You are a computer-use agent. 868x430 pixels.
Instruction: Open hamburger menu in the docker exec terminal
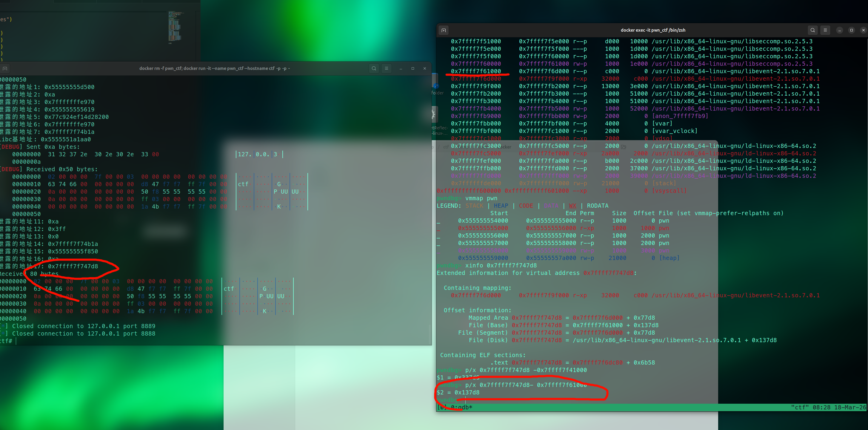click(x=825, y=30)
